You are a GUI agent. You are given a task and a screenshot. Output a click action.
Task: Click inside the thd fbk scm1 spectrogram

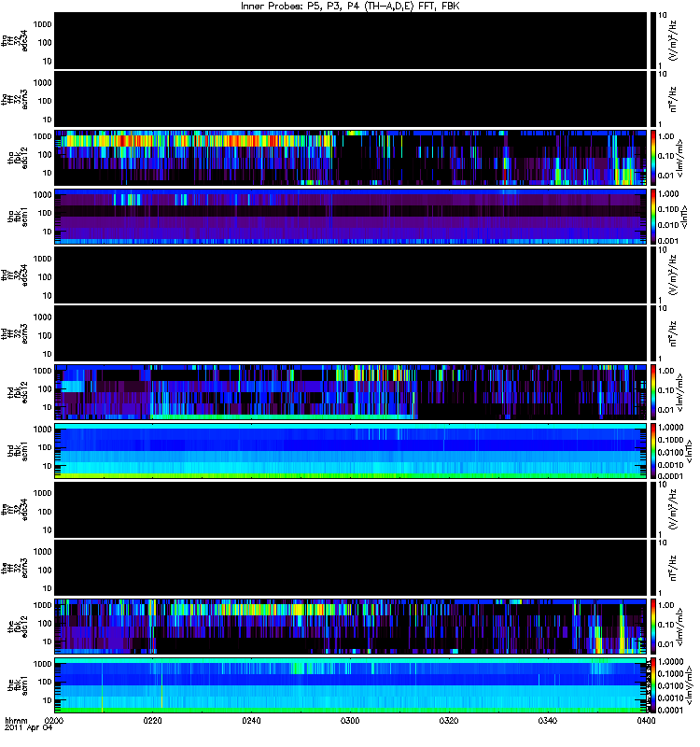(x=351, y=451)
